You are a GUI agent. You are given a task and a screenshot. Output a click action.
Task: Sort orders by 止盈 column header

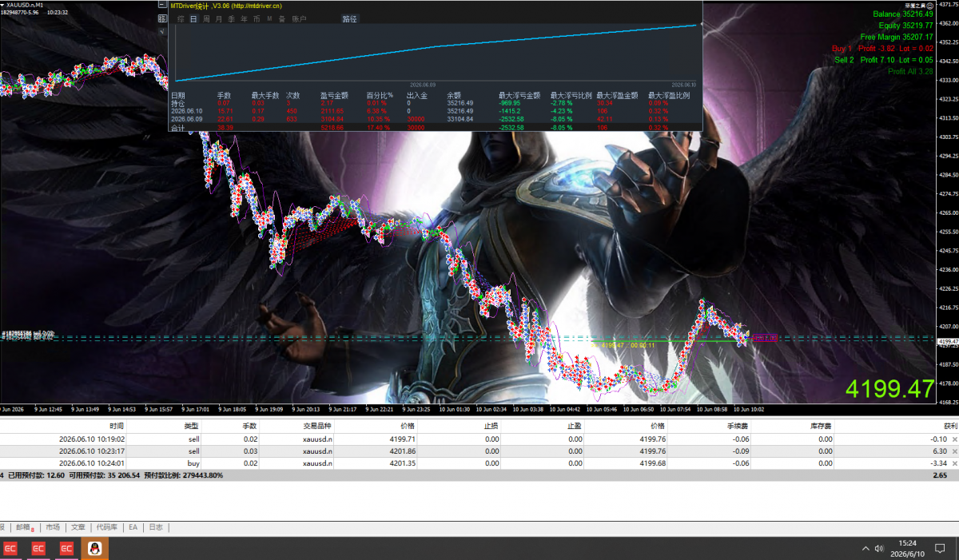[575, 427]
